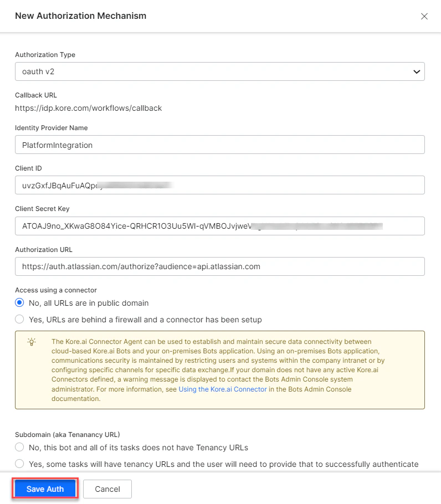Choose 'Yes, URLs are behind a firewall' option

click(19, 319)
